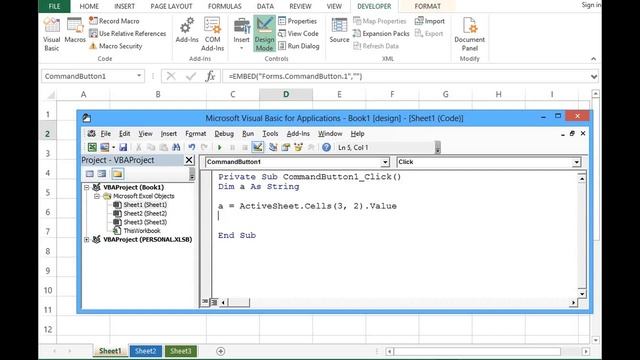Click View Code in Project pane
The width and height of the screenshot is (640, 360).
pos(89,174)
